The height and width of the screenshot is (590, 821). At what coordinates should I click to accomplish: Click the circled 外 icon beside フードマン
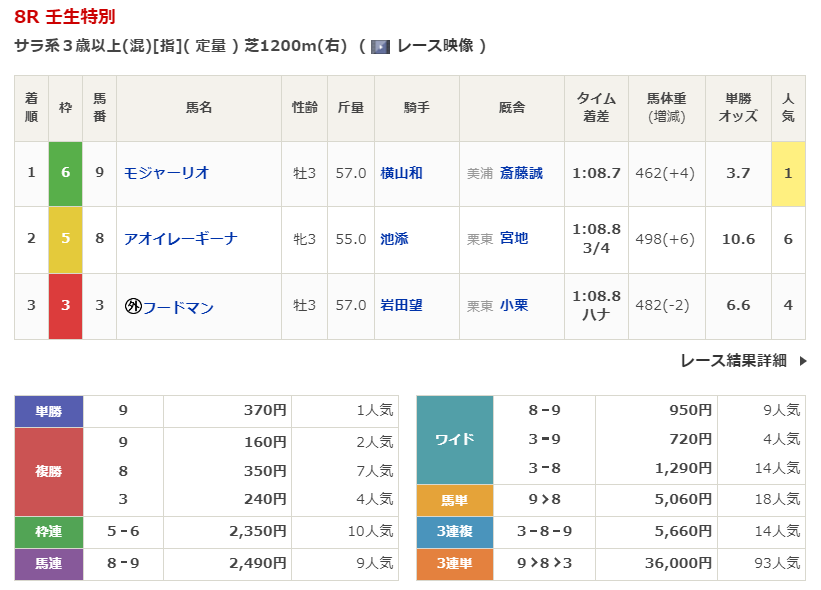(132, 306)
